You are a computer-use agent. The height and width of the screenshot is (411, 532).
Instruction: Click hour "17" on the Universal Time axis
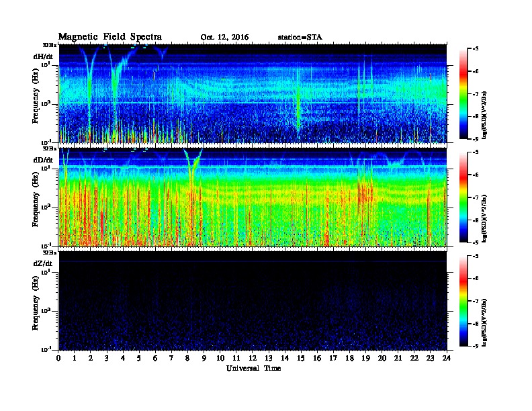point(334,358)
